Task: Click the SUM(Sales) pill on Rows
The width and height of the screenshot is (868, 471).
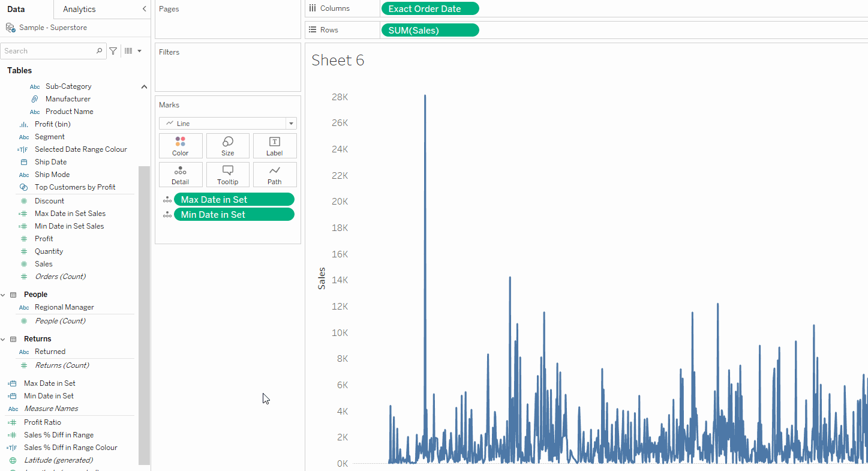Action: pos(430,30)
